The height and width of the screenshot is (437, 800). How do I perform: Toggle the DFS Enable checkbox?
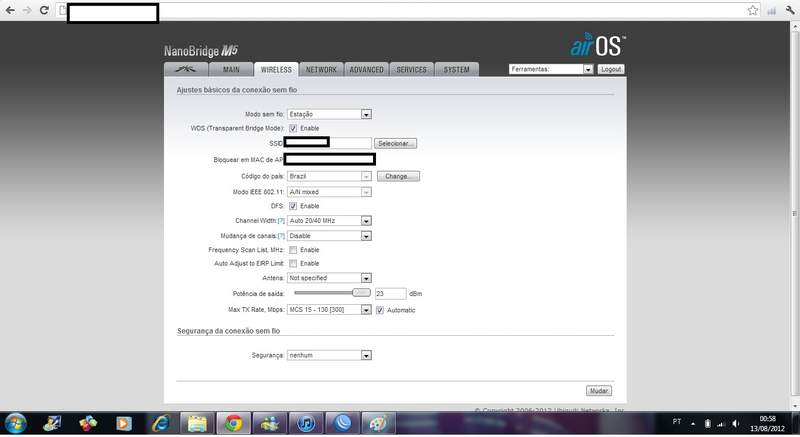point(293,206)
